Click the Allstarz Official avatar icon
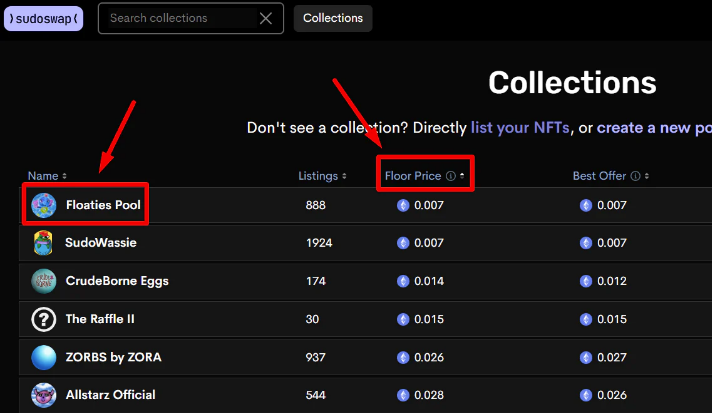Viewport: 712px width, 413px height. tap(43, 395)
